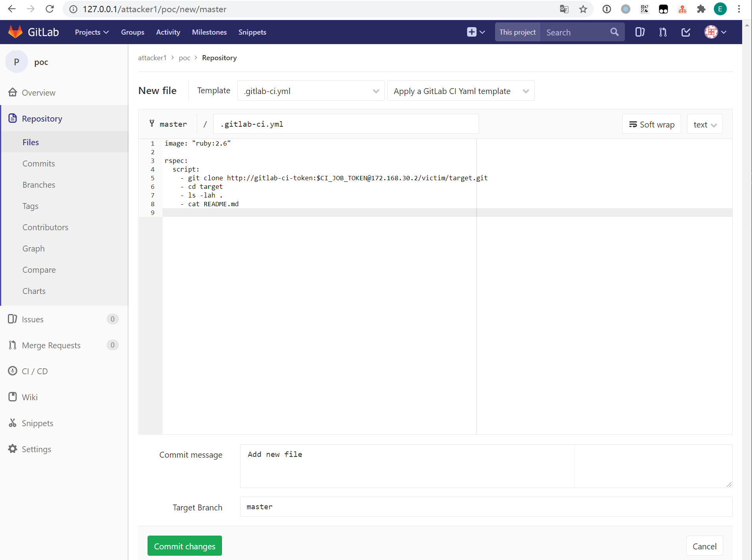Open the Issues icon in top navbar

click(640, 32)
